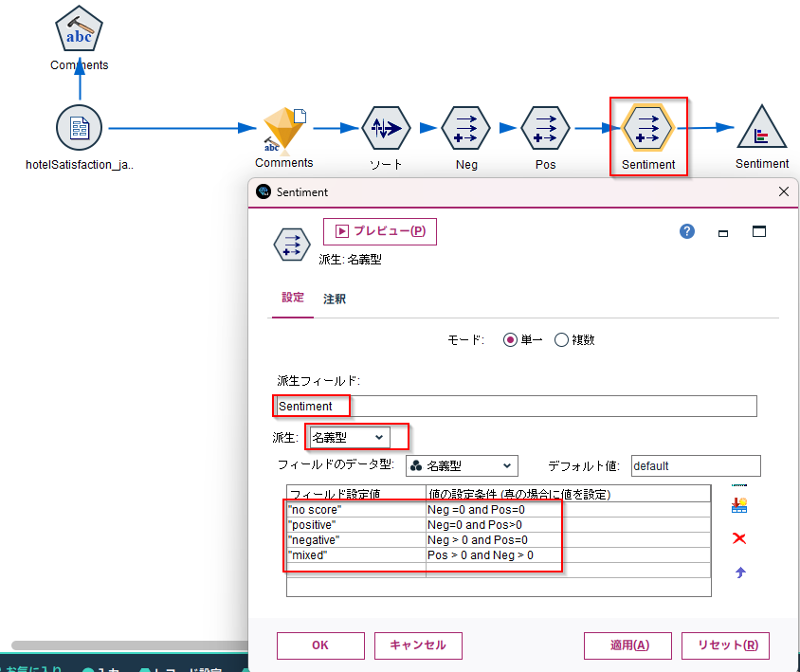This screenshot has height=672, width=800.
Task: Click the derive node icon in the dialog header
Action: pos(292,245)
